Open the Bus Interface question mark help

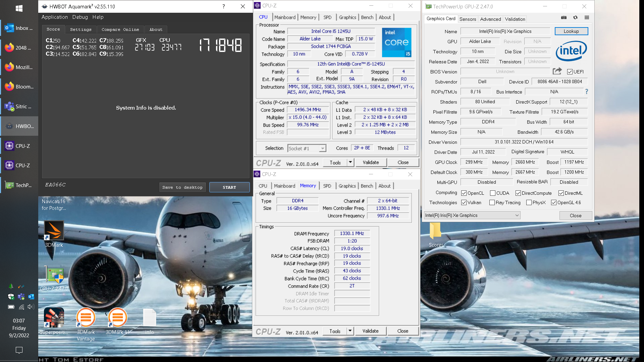pyautogui.click(x=587, y=92)
